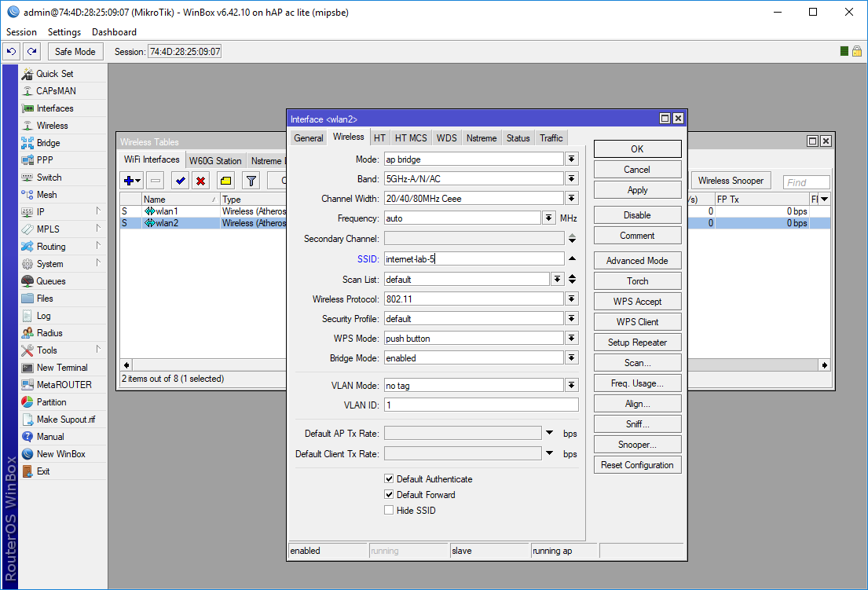Screen dimensions: 868x590
Task: Click the blue checkmark enable icon
Action: [x=180, y=181]
